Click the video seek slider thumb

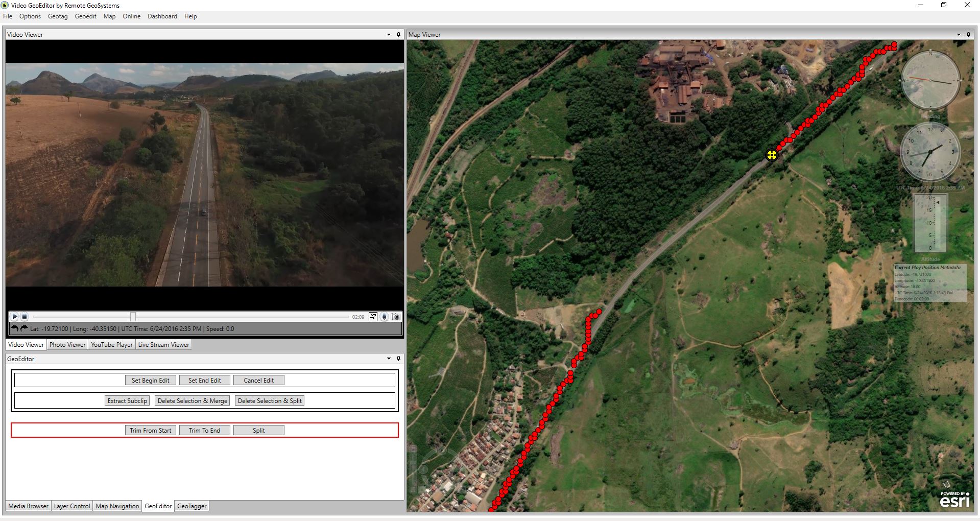(133, 317)
